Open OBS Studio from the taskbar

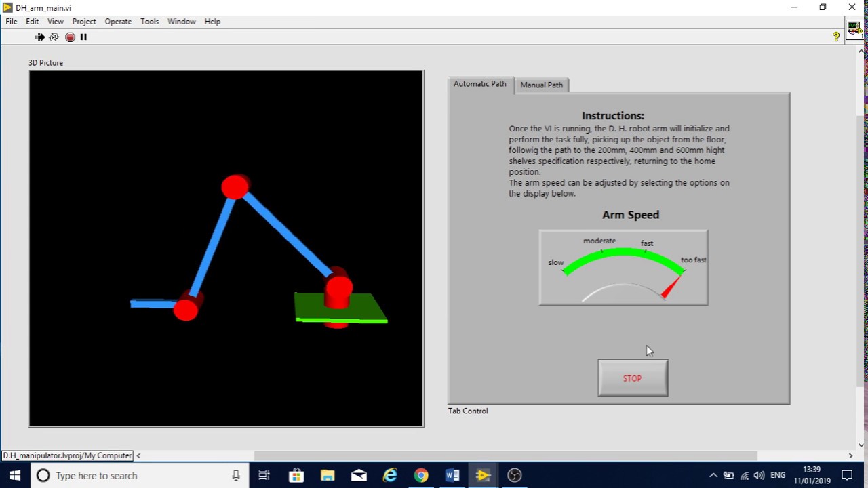click(515, 476)
